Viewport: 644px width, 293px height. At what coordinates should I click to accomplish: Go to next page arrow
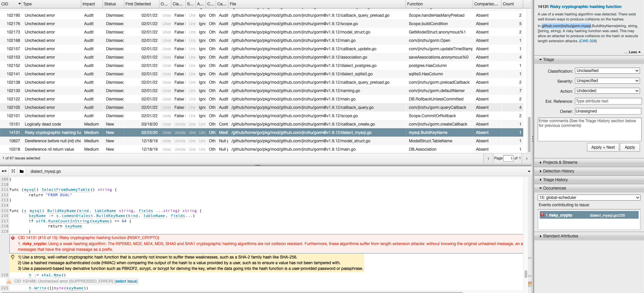pos(527,158)
